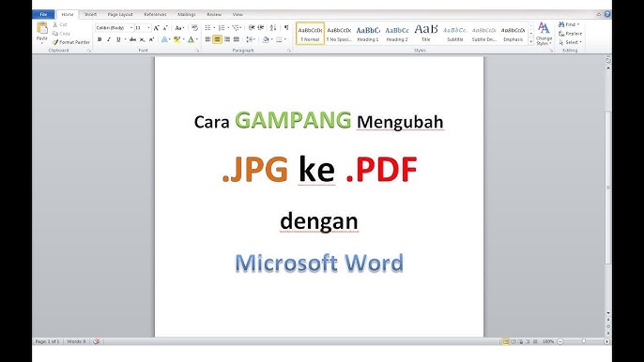Screen dimensions: 644x362
Task: Open Paragraph dialog launcher
Action: [289, 51]
